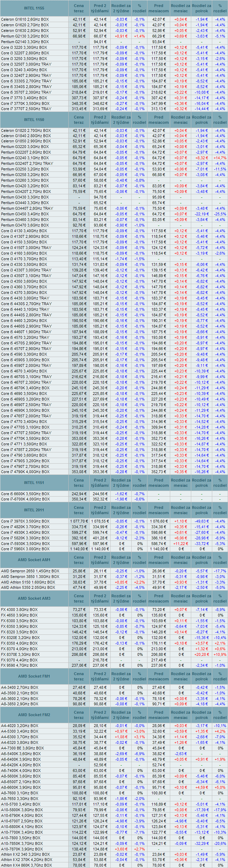Click the +8,32 € half-year difference cell
Viewport: 228px width, 868px height.
click(x=202, y=158)
